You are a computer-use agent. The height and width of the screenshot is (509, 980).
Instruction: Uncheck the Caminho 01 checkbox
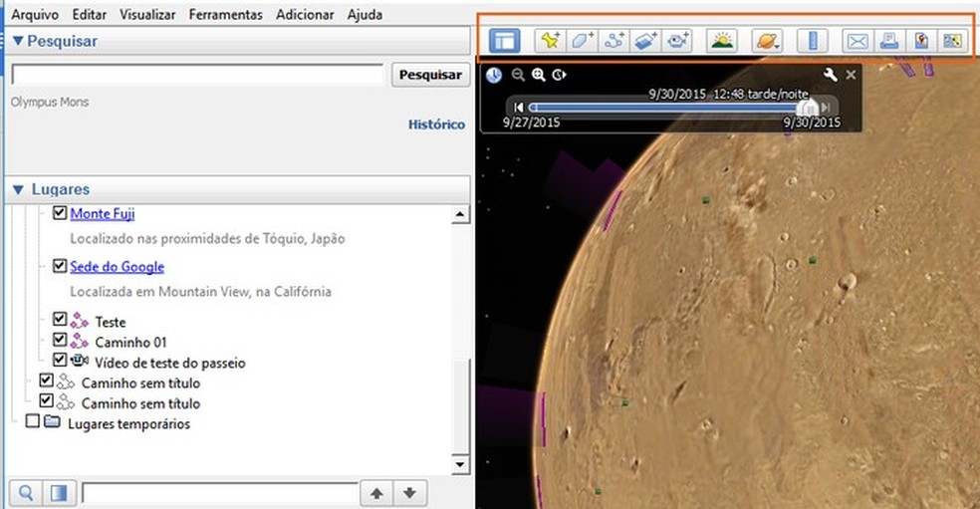click(60, 340)
